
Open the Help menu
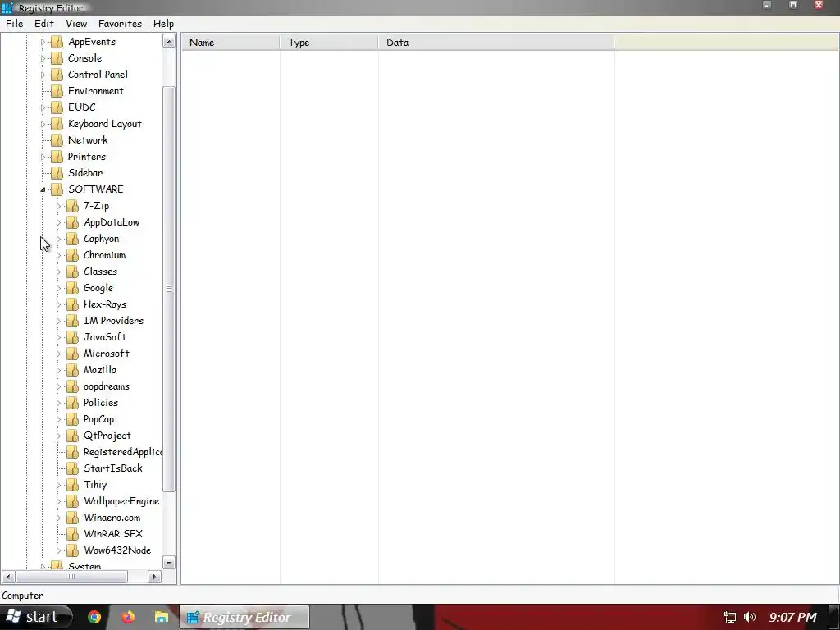(x=163, y=24)
